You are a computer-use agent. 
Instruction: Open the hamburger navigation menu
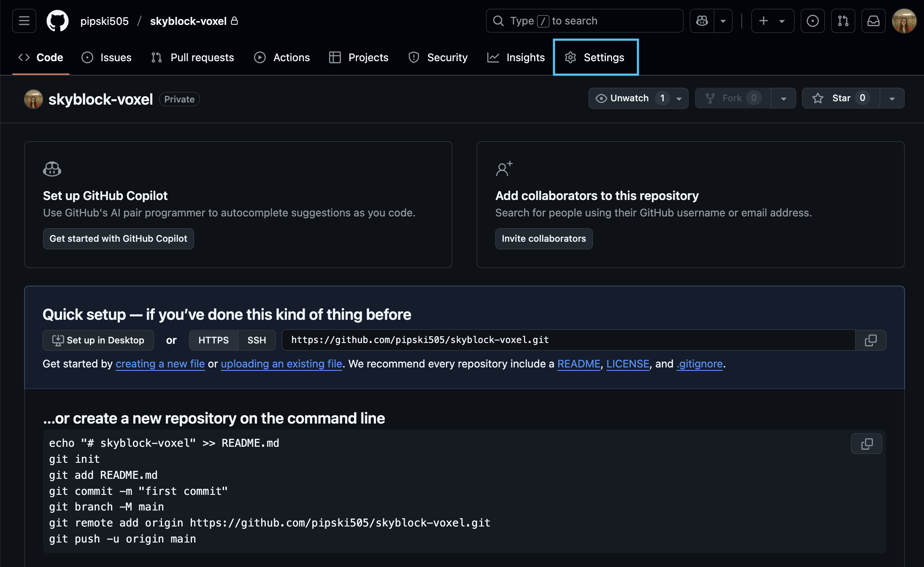24,21
